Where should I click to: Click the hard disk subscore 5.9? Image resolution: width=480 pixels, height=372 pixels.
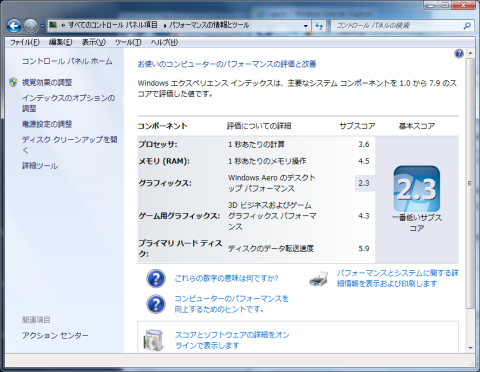[364, 248]
